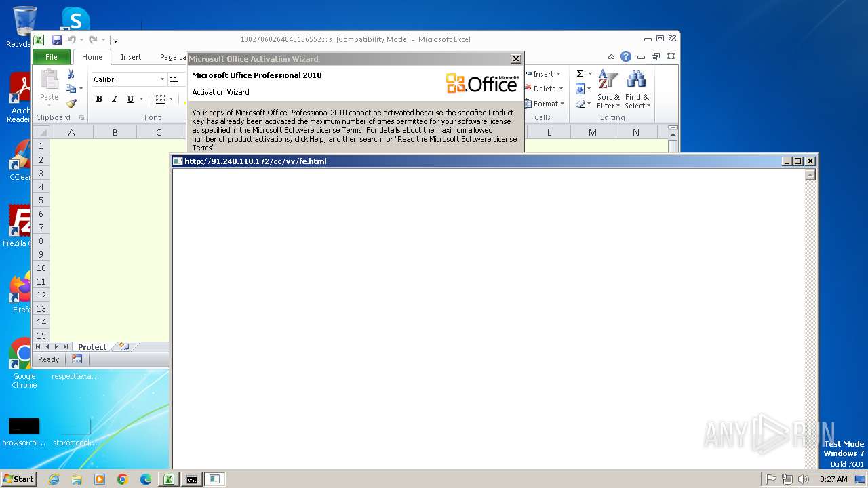Click the Clear eraser icon
Screen dimensions: 868x488
click(x=580, y=104)
